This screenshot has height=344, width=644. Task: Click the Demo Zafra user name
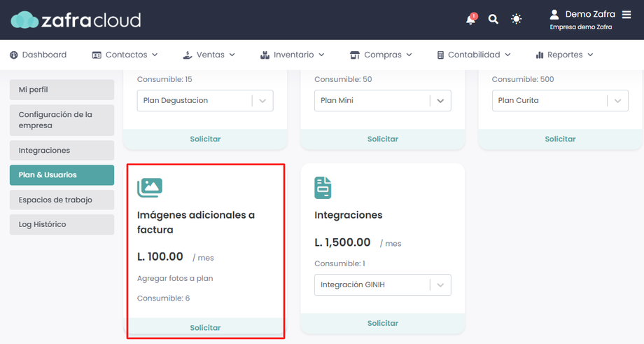coord(590,15)
